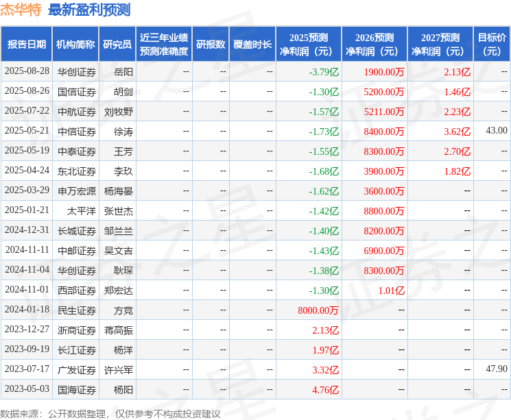
Task: Select the 目标价 column header
Action: (x=492, y=45)
